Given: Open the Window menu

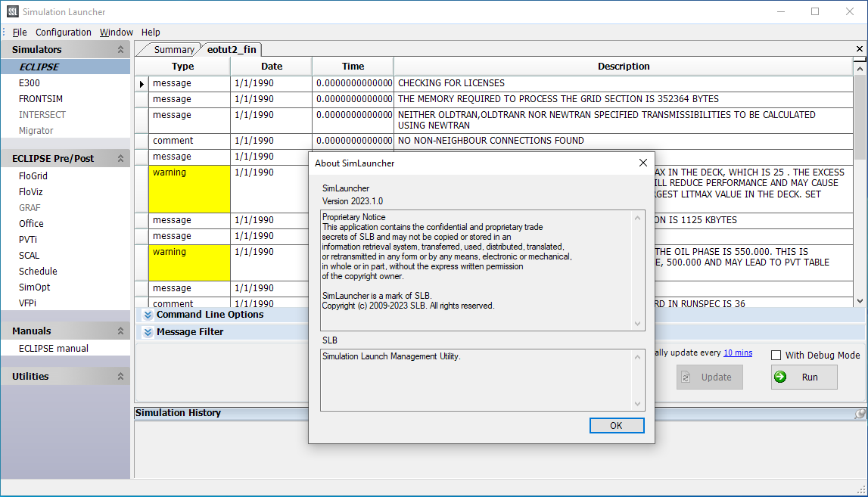Looking at the screenshot, I should pos(117,32).
